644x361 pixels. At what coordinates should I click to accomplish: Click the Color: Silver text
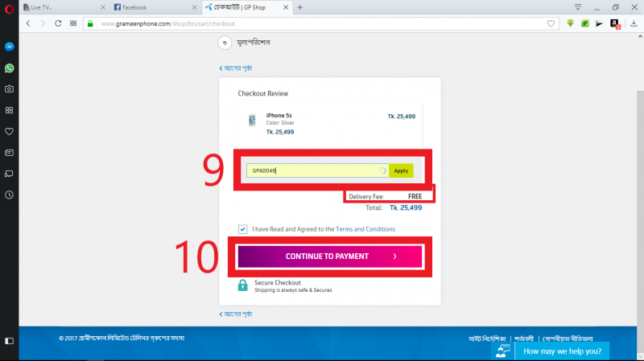280,123
